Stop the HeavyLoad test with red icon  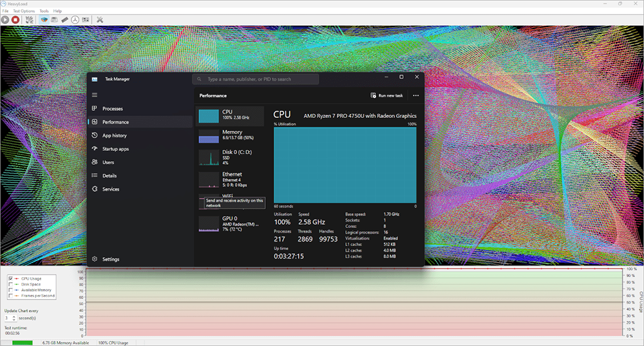[15, 19]
